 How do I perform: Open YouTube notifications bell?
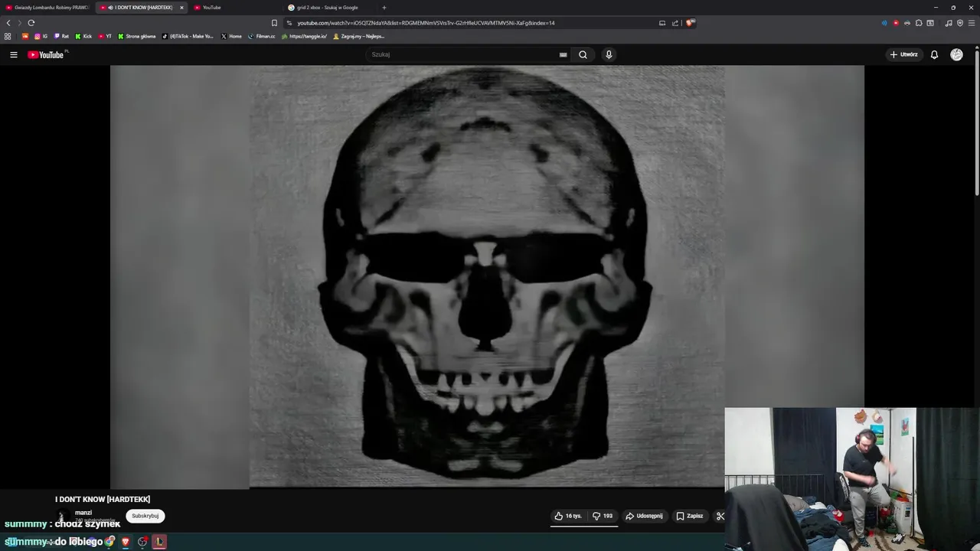pyautogui.click(x=934, y=54)
